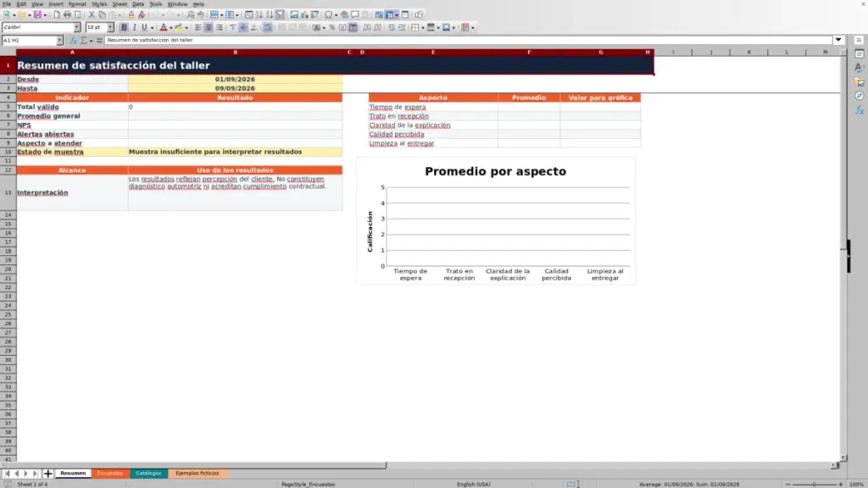Expand the Name Box dropdown for A1:H1
Image resolution: width=868 pixels, height=488 pixels.
59,41
